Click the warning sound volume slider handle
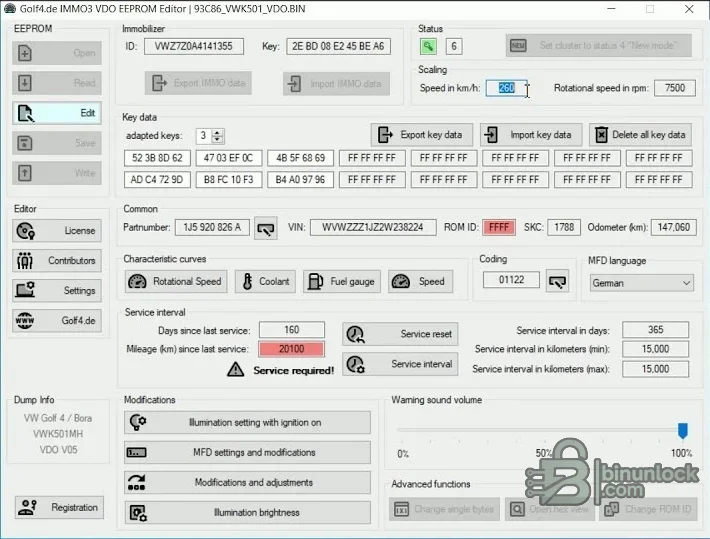The width and height of the screenshot is (710, 539). tap(683, 430)
